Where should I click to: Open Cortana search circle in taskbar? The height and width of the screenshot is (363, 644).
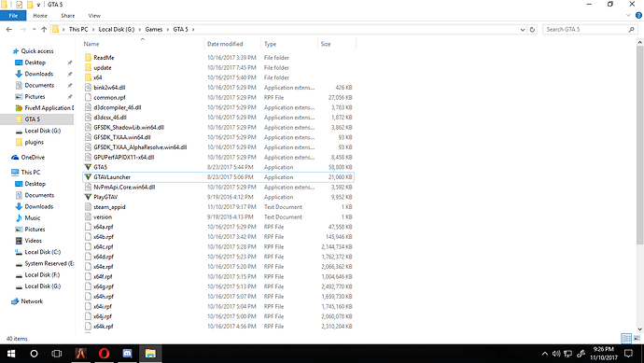35,354
